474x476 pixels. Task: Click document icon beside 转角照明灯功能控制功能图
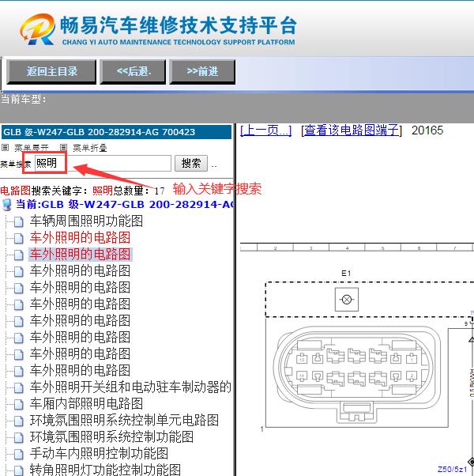click(x=19, y=470)
